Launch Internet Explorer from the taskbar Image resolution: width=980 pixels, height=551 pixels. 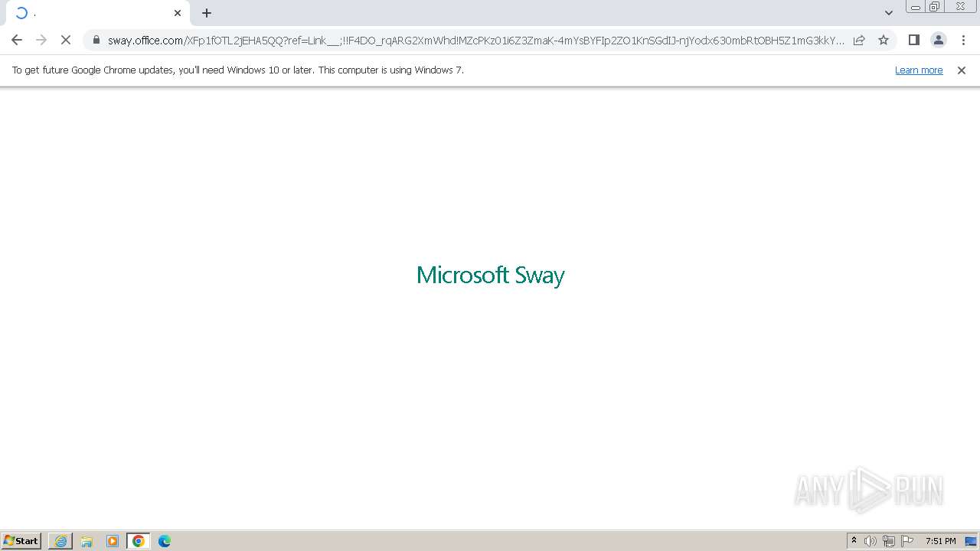[60, 541]
